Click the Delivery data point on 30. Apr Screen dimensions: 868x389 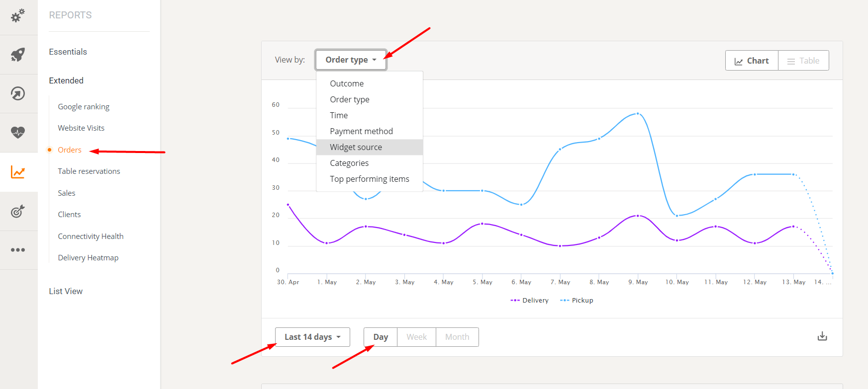click(x=288, y=205)
